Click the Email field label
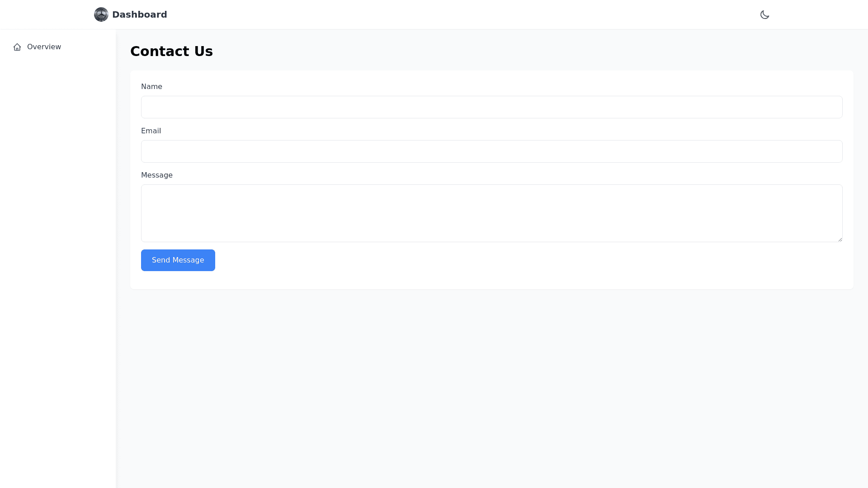Viewport: 868px width, 488px height. click(151, 131)
